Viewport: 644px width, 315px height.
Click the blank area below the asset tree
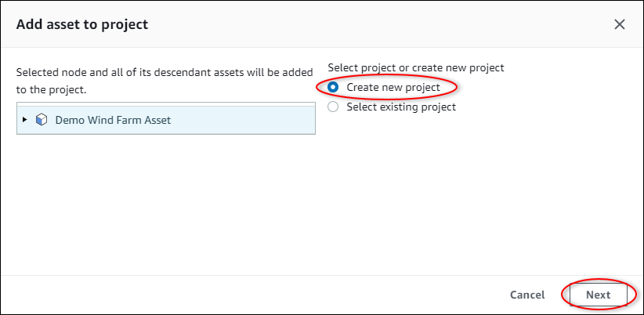165,204
